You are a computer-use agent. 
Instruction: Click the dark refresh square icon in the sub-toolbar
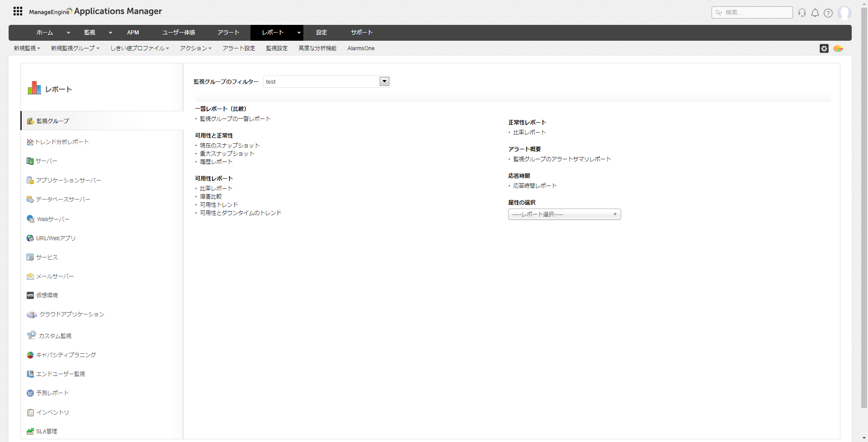tap(824, 48)
